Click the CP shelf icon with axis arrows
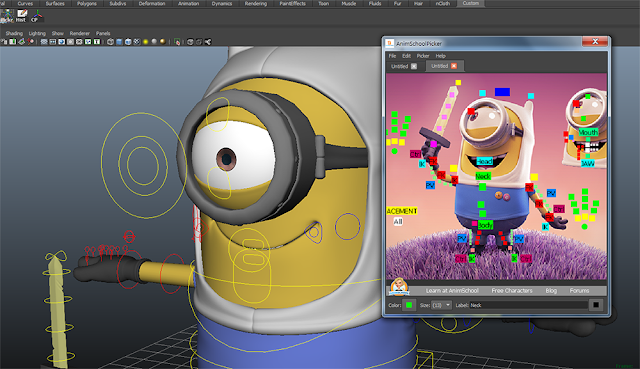 click(x=36, y=16)
